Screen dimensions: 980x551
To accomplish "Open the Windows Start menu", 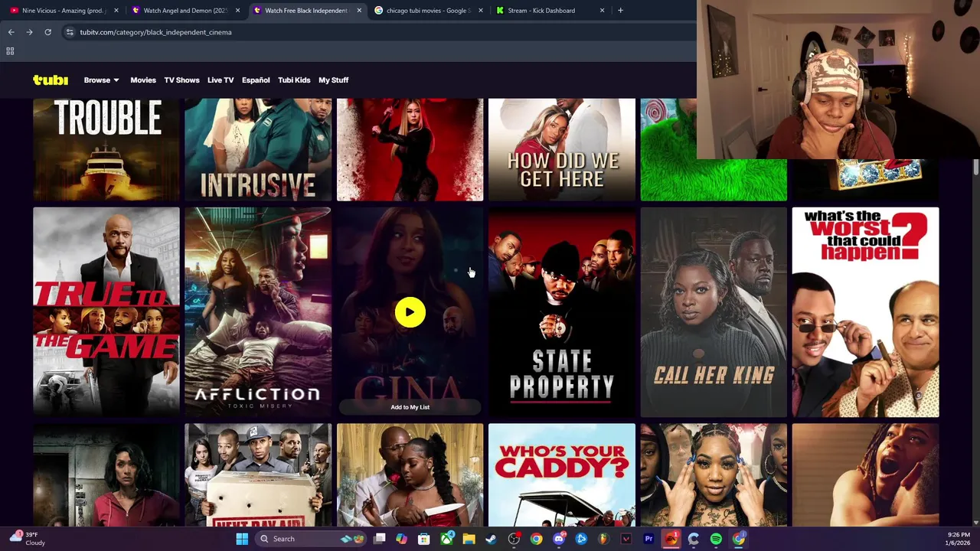I will coord(242,539).
